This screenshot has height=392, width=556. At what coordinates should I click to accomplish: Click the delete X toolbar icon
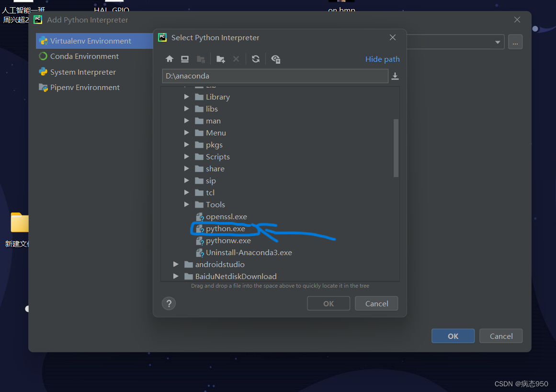(x=236, y=59)
